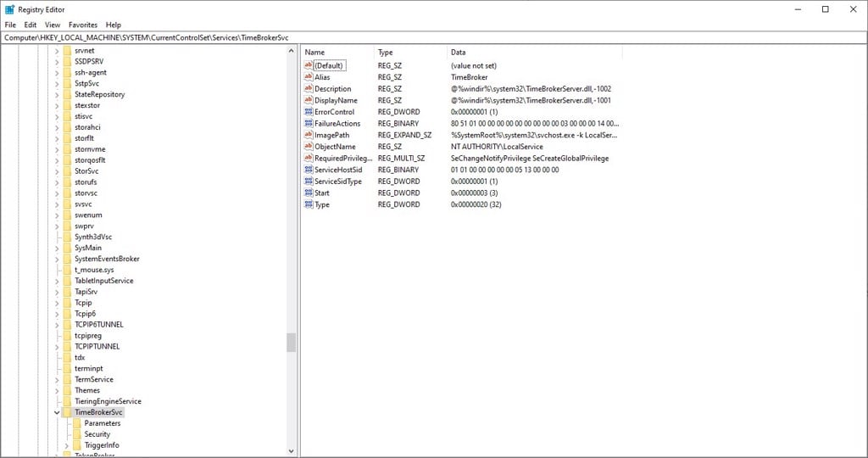This screenshot has width=868, height=458.
Task: Open the File menu
Action: tap(10, 25)
